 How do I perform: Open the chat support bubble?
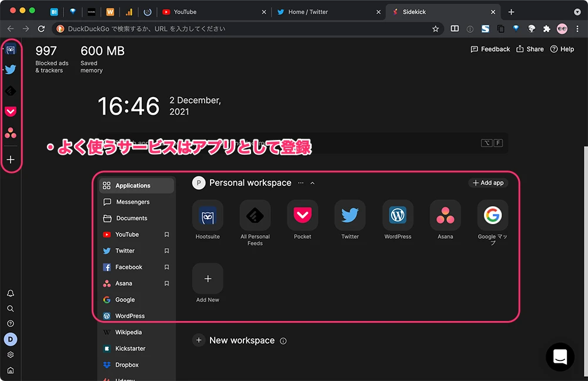[x=560, y=357]
